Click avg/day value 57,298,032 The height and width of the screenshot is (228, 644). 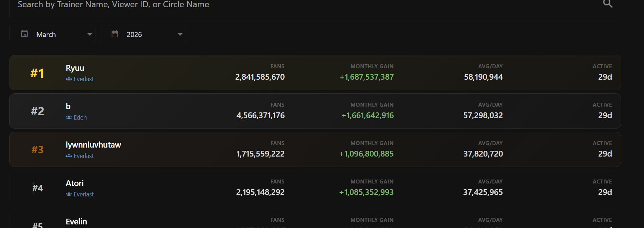(483, 115)
